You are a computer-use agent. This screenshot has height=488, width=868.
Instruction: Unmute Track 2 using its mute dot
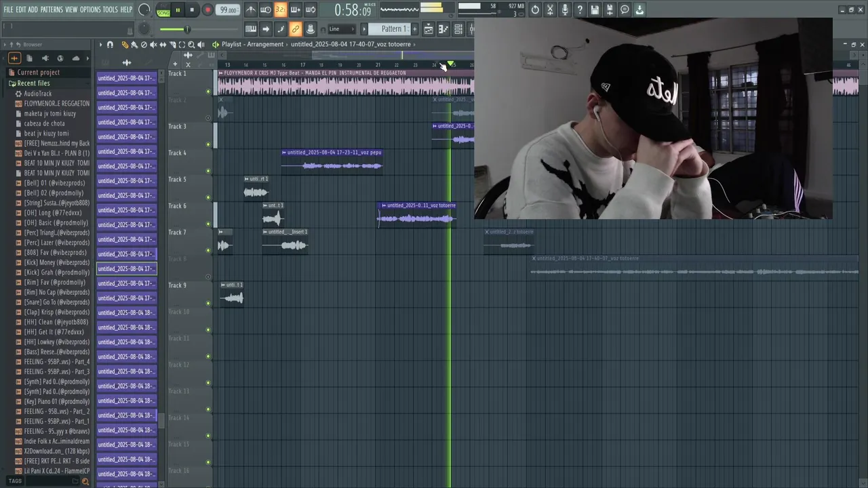point(208,118)
